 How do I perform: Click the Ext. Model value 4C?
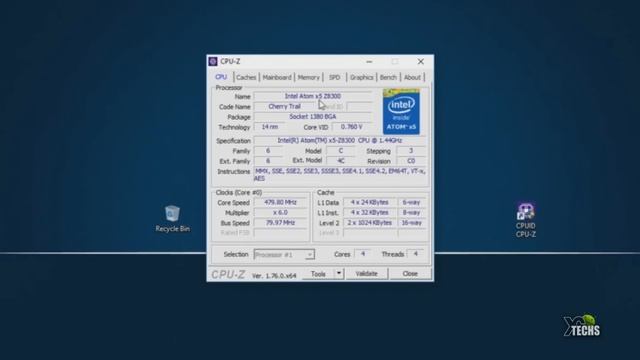point(341,161)
